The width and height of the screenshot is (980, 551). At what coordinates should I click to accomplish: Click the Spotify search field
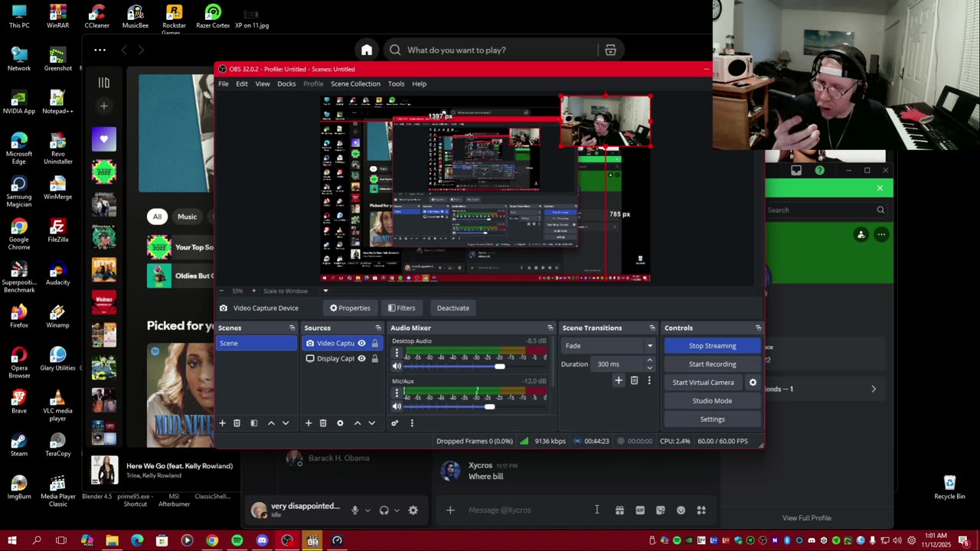click(490, 51)
